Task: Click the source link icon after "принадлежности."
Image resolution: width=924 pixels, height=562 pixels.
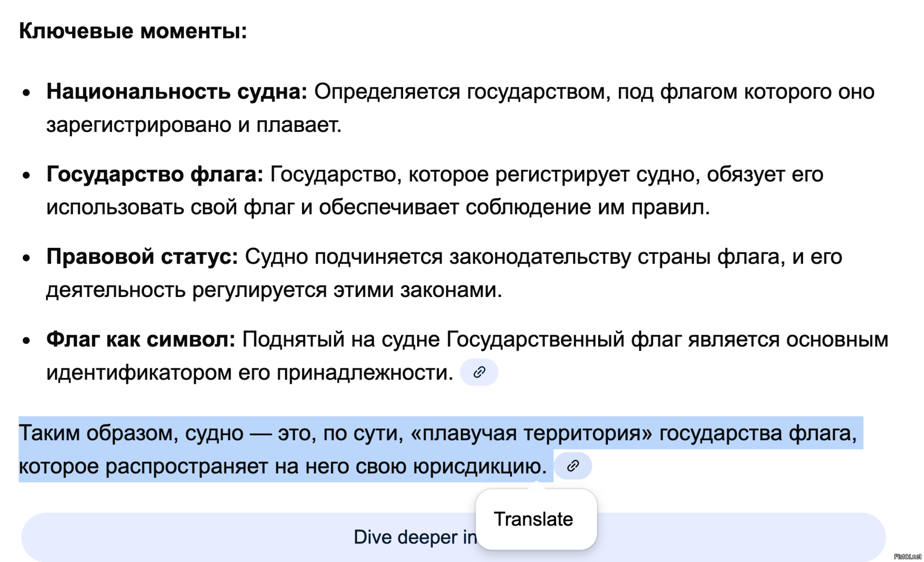Action: 479,372
